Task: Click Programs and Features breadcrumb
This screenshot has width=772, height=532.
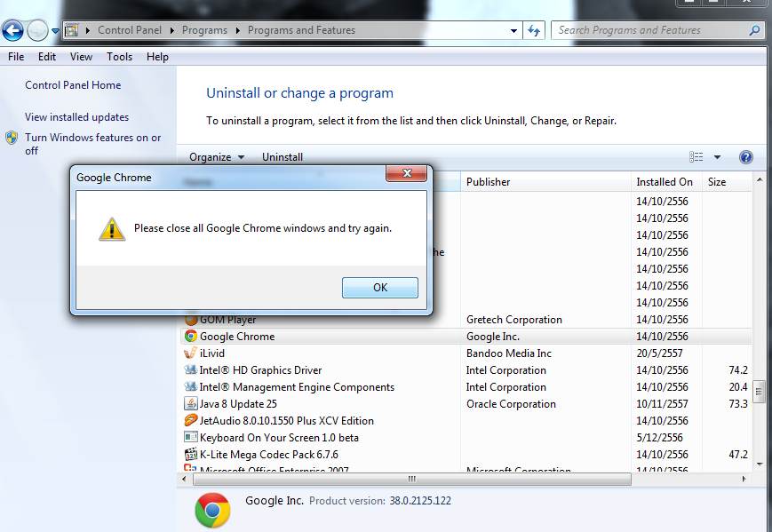Action: 301,30
